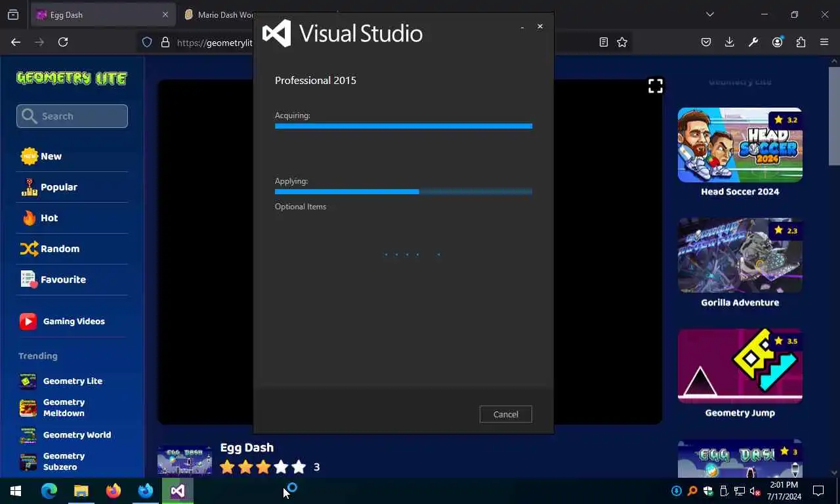
Task: Open Firefox recent browsing view icon
Action: click(x=13, y=14)
